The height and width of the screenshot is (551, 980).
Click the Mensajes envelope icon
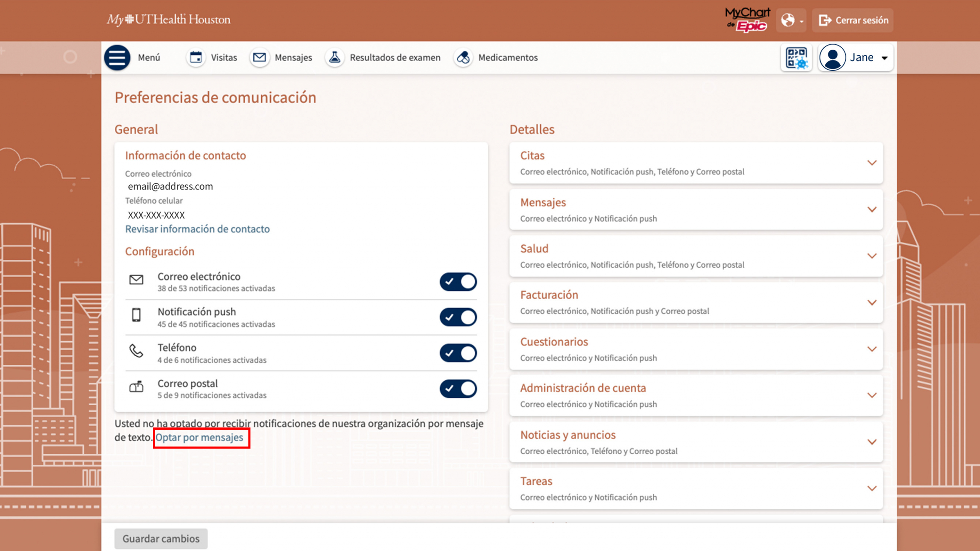pos(260,57)
